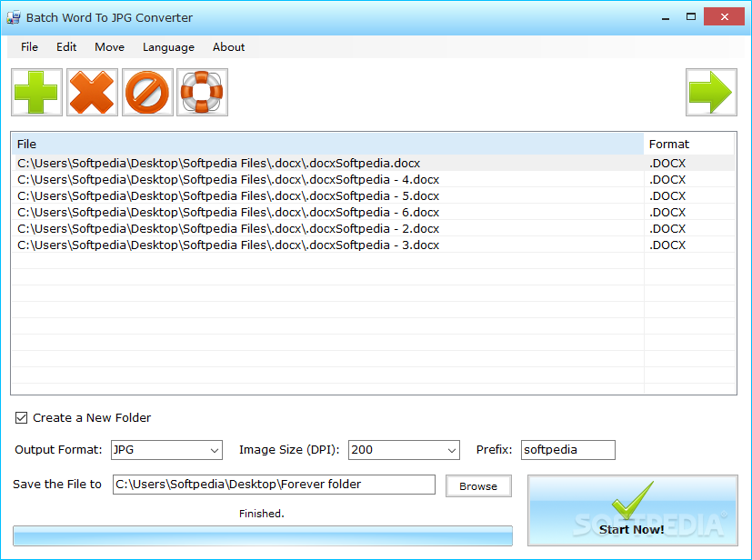Click the green right arrow icon
The width and height of the screenshot is (752, 560).
pyautogui.click(x=711, y=92)
